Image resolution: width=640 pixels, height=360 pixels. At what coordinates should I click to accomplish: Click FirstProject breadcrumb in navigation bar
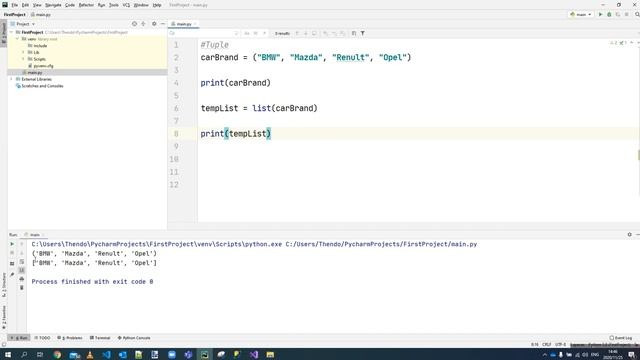coord(14,14)
